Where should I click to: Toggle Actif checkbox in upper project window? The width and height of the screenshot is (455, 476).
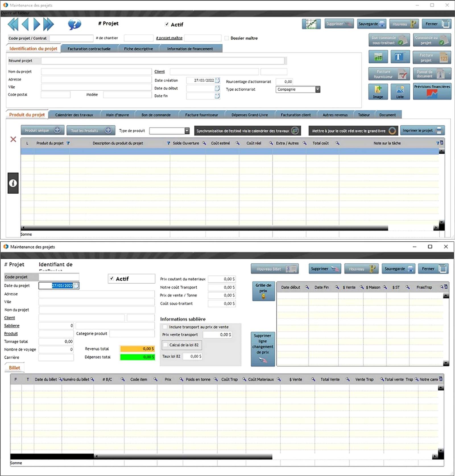167,24
